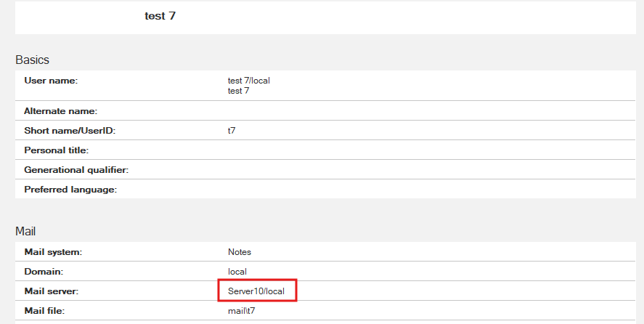Select the Short name value "t7"

232,130
